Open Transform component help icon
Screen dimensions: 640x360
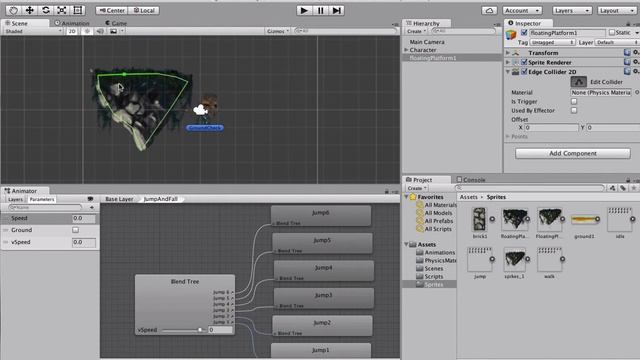(x=627, y=53)
